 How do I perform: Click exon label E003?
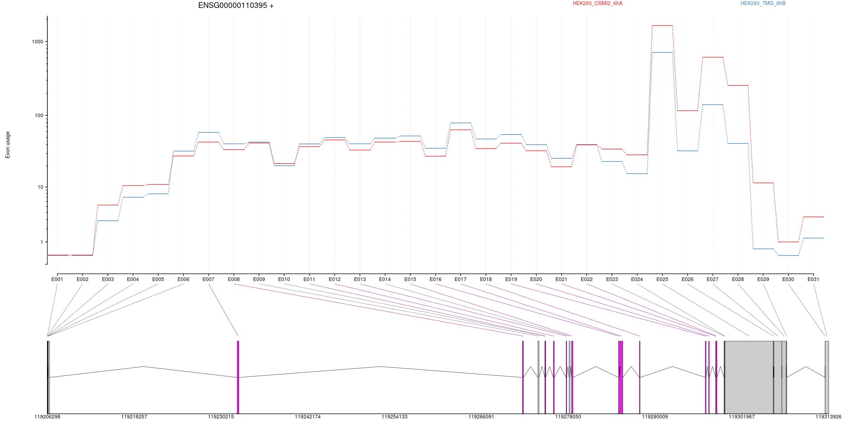point(108,279)
